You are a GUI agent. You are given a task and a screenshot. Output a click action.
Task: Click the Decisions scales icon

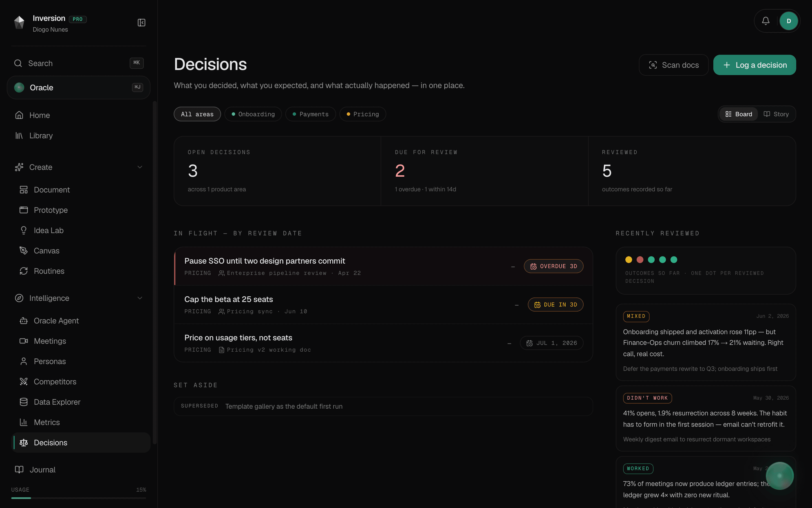tap(23, 443)
